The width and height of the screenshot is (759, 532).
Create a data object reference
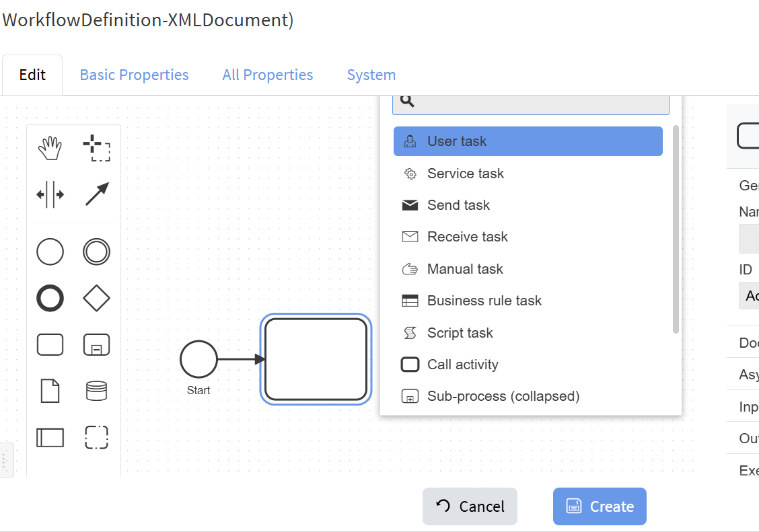50,391
